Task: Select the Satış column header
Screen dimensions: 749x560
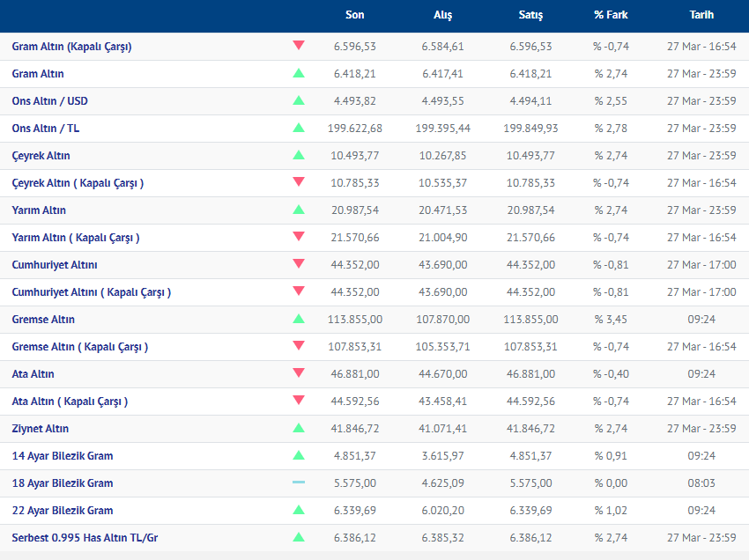Action: pyautogui.click(x=530, y=15)
